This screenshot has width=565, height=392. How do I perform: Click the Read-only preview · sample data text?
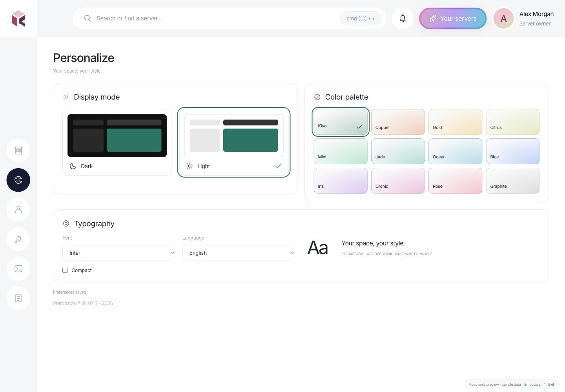coord(495,385)
